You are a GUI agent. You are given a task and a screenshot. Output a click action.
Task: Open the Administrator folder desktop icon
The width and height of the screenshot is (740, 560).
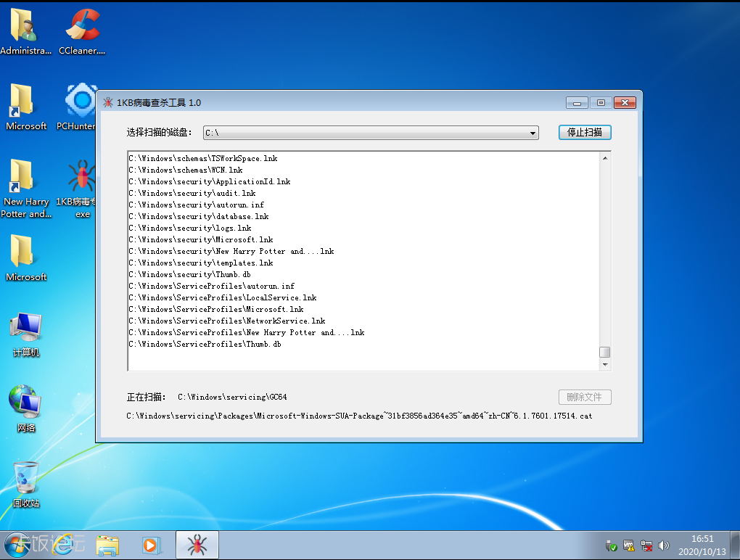click(x=25, y=32)
